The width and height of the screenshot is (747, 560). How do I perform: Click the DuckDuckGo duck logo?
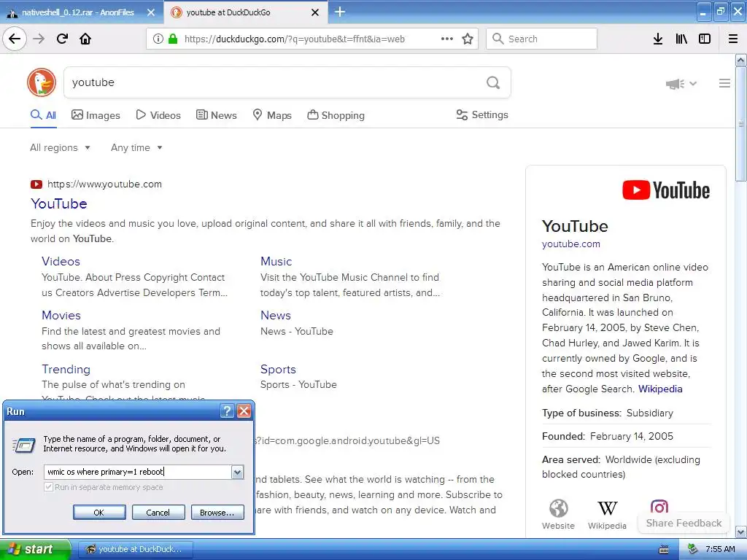tap(42, 82)
